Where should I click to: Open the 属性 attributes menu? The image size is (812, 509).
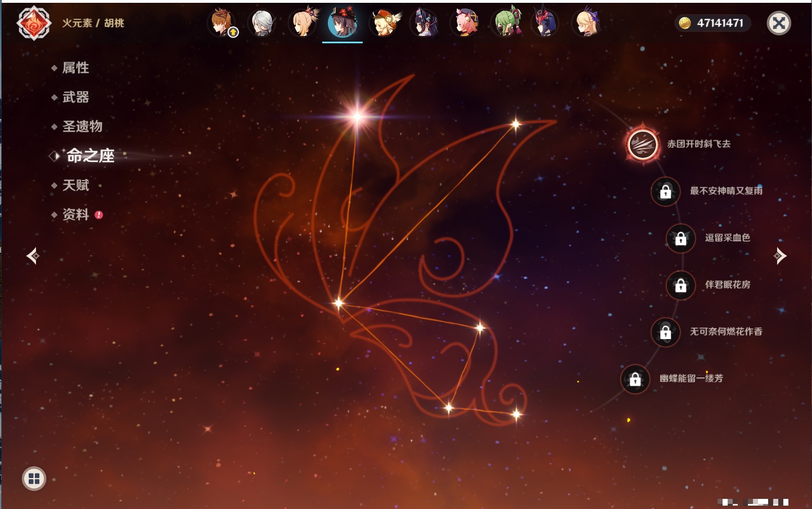[x=75, y=68]
